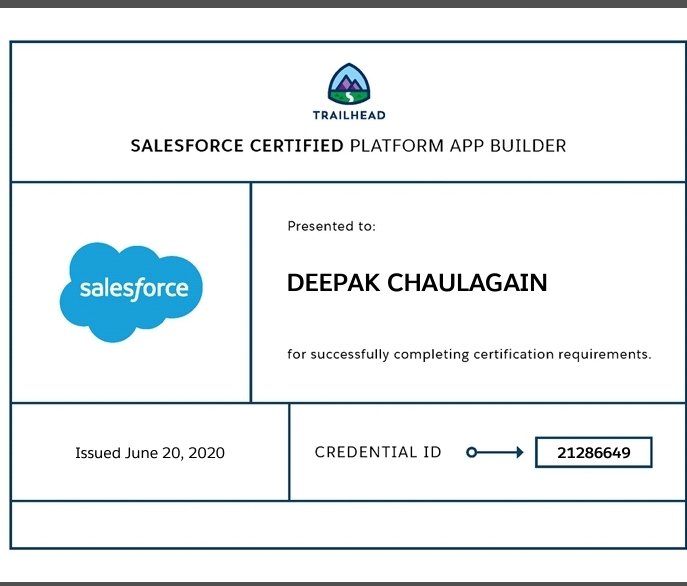This screenshot has height=586, width=687.
Task: Click the 'Presented to:' label
Action: click(332, 226)
